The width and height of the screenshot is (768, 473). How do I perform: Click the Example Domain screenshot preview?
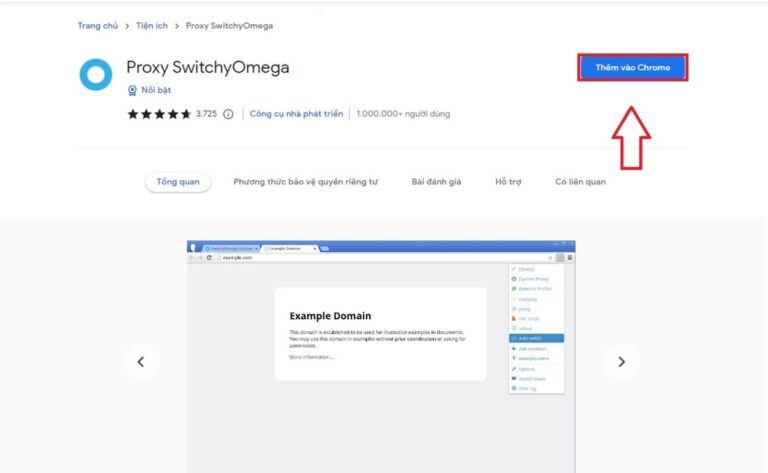[x=380, y=335]
